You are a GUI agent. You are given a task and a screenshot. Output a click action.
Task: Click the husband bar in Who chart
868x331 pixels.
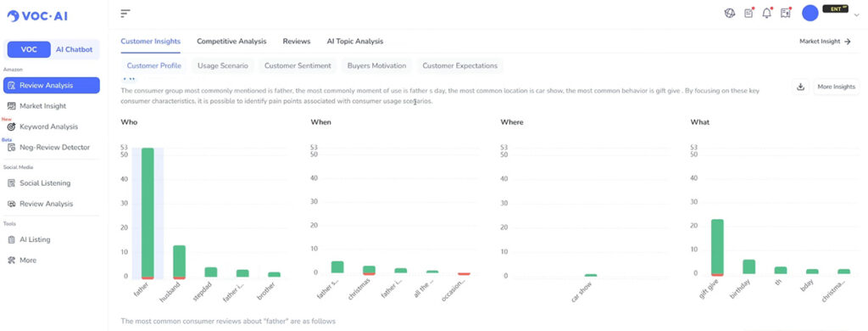[x=180, y=262]
